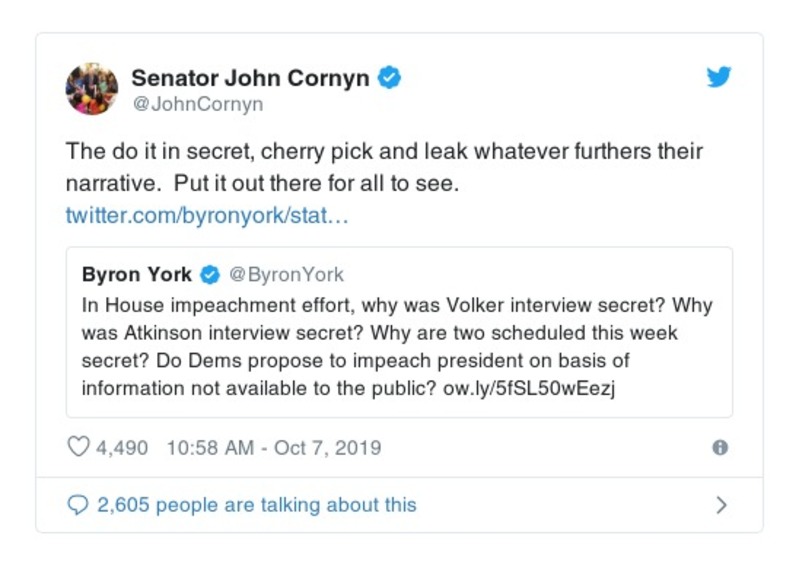Click the Twitter bird logo icon
Viewport: 799px width, 583px height.
pyautogui.click(x=719, y=77)
